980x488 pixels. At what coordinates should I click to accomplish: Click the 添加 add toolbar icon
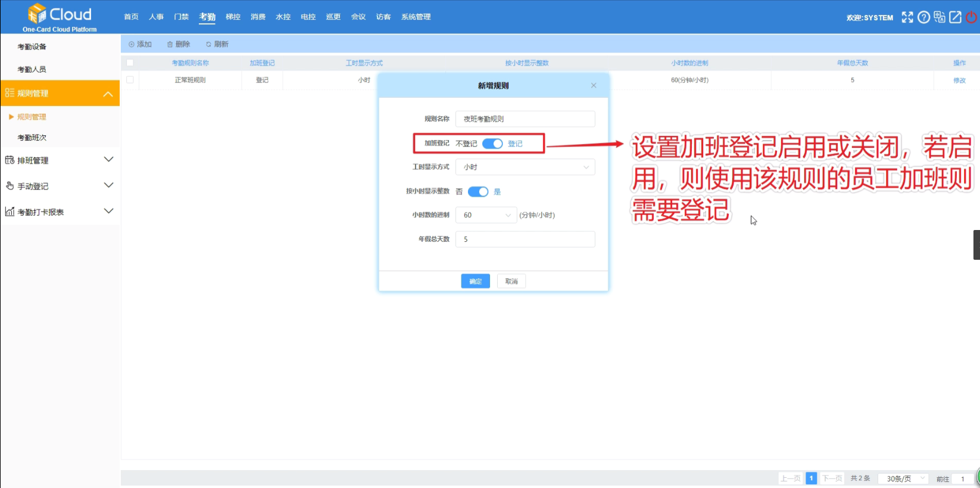(x=132, y=44)
